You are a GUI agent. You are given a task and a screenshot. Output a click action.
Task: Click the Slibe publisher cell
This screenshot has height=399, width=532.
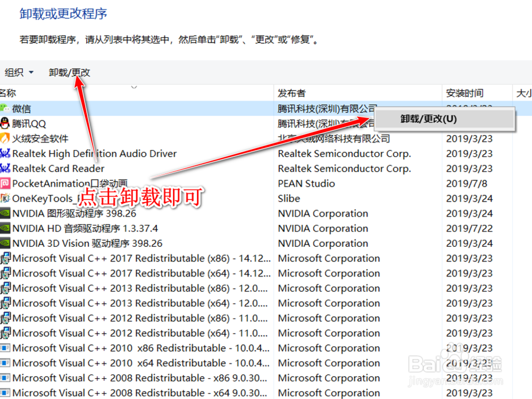[289, 198]
